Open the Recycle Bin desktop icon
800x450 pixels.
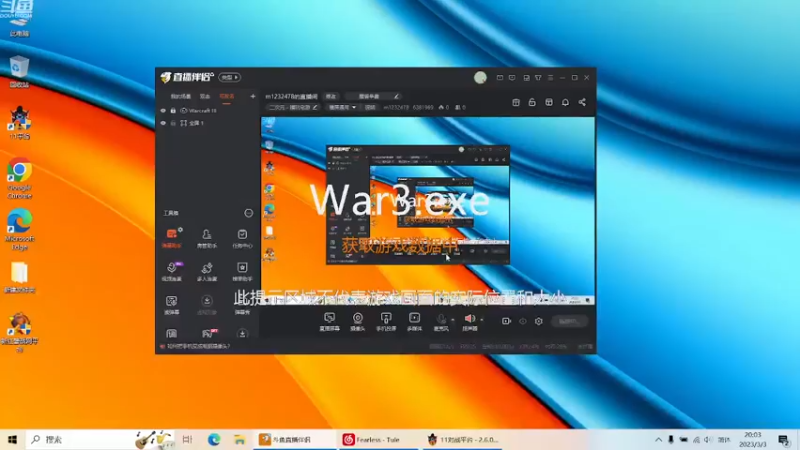point(19,71)
